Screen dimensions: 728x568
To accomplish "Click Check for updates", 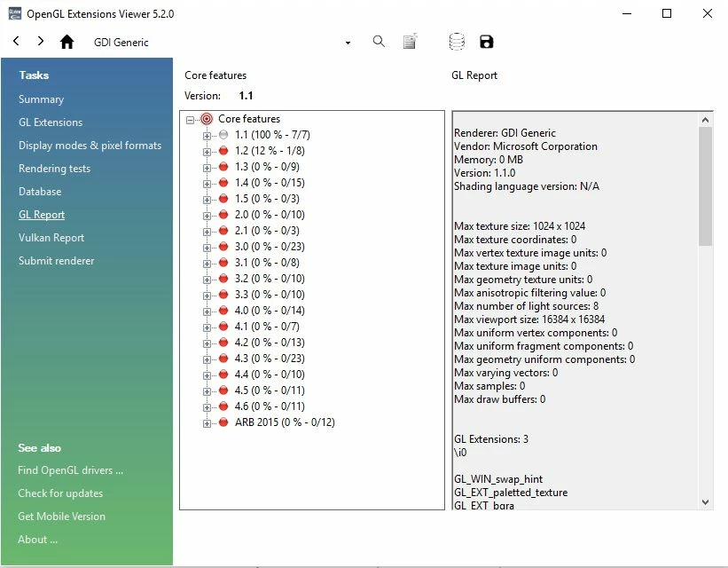I will 60,493.
